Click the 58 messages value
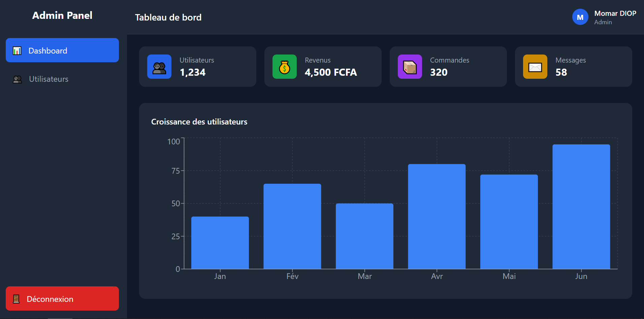 [561, 72]
